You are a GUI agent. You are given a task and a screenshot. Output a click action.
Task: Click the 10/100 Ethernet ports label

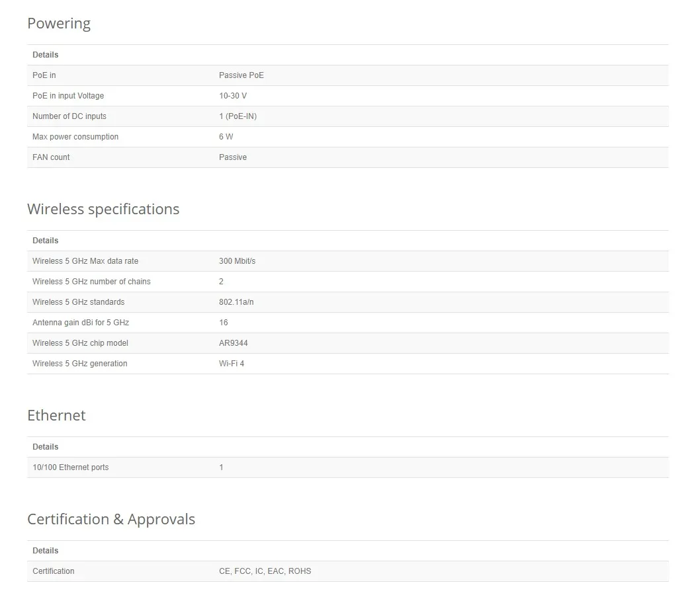pos(71,467)
